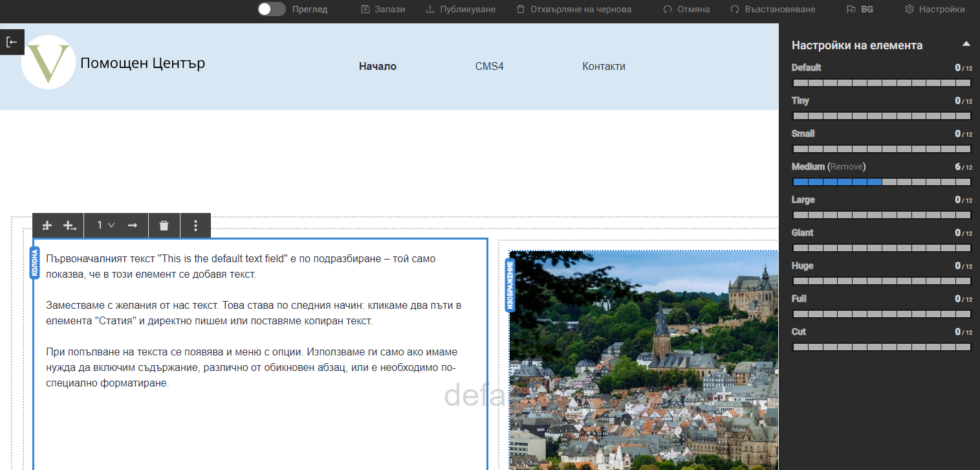980x470 pixels.
Task: Open the CMS4 navigation menu item
Action: 489,66
